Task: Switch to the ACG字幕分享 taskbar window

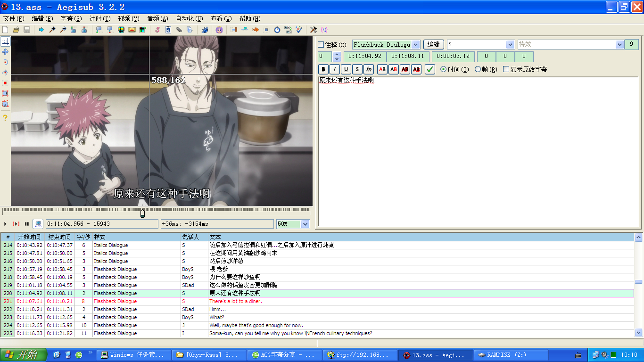Action: [284, 355]
